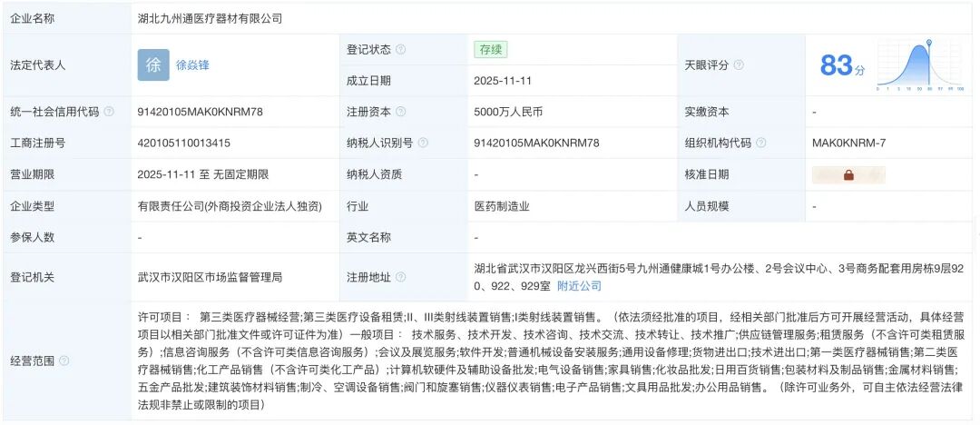
Task: Click the 企业名称 label
Action: (34, 19)
